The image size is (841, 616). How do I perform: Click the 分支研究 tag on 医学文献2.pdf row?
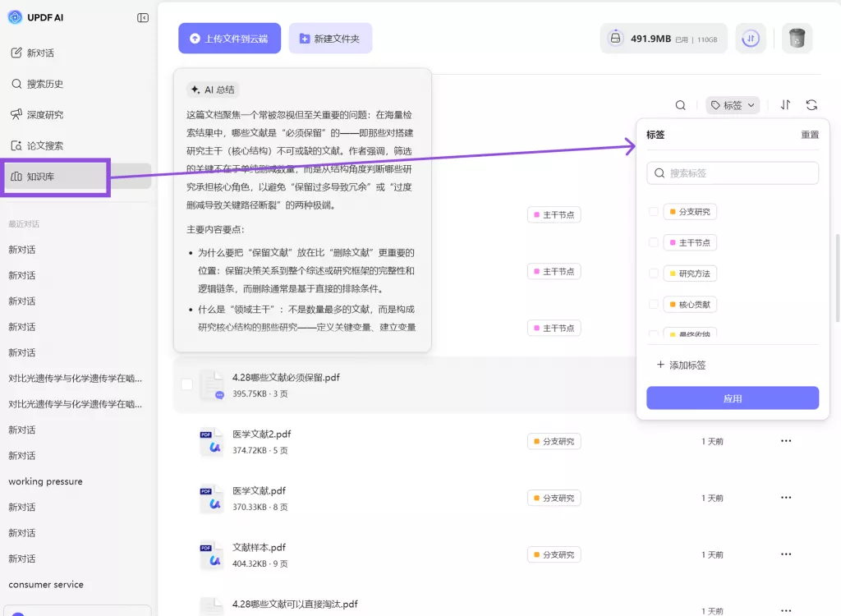coord(554,441)
